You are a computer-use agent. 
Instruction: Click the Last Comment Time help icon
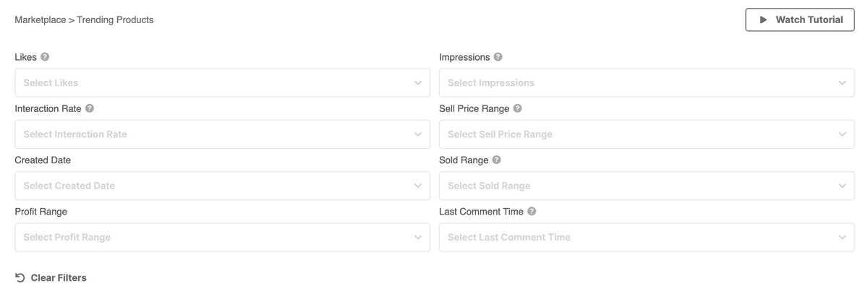532,212
